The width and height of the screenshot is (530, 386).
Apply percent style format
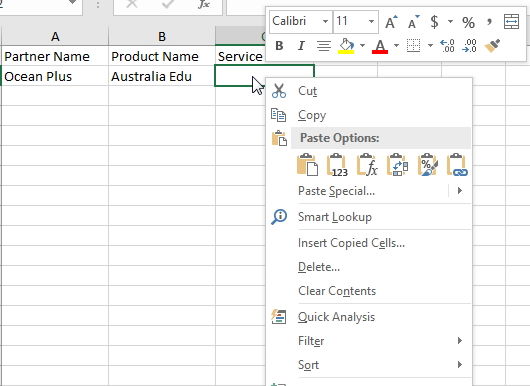pos(468,22)
